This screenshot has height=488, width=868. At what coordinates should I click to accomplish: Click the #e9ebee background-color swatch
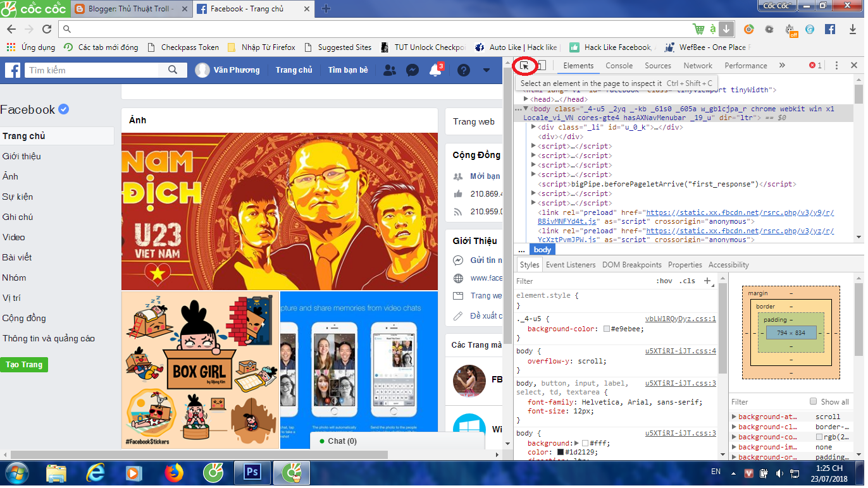(607, 329)
